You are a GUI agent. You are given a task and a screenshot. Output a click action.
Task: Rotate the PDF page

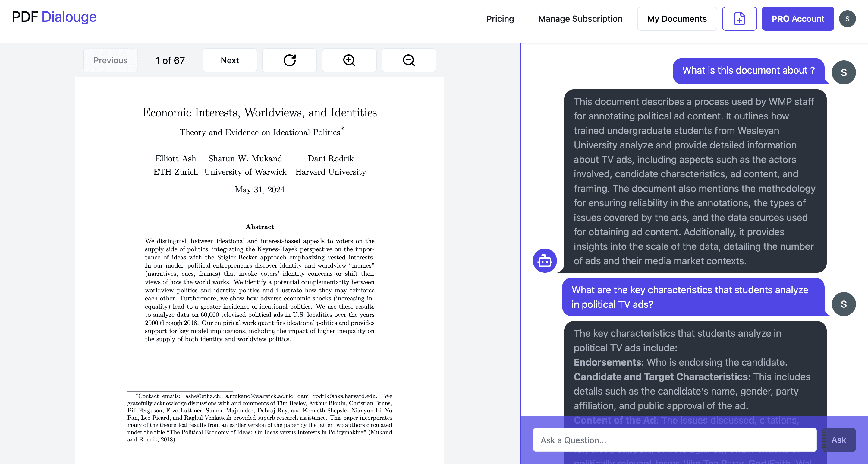point(289,60)
